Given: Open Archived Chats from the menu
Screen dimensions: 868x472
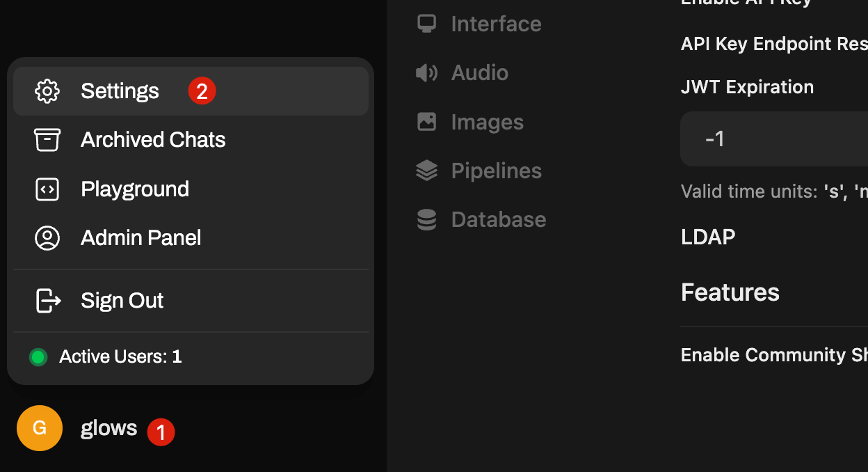Looking at the screenshot, I should point(191,140).
